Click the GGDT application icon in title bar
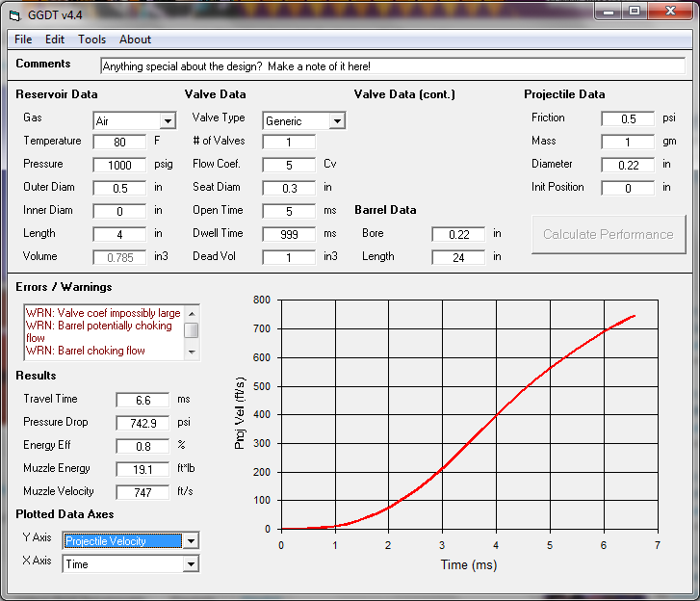The image size is (700, 601). click(14, 13)
